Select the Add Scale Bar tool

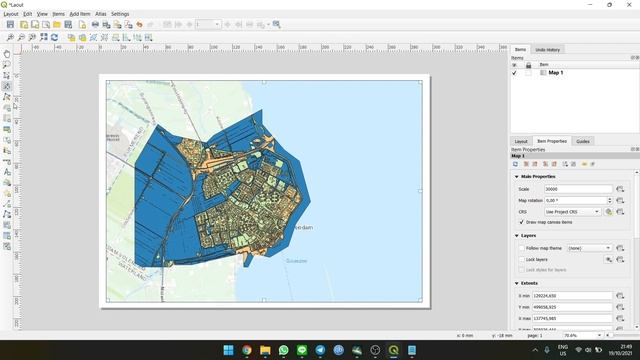pos(7,161)
